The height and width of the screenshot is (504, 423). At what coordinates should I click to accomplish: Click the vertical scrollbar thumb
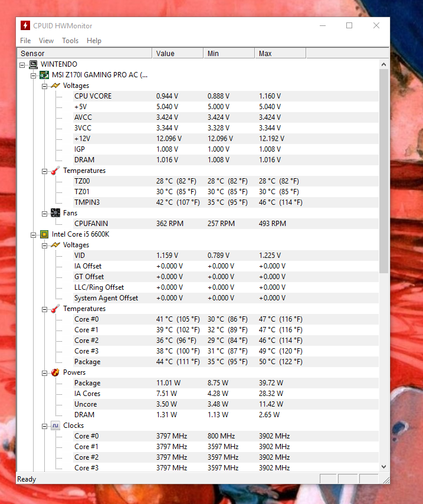[x=383, y=171]
